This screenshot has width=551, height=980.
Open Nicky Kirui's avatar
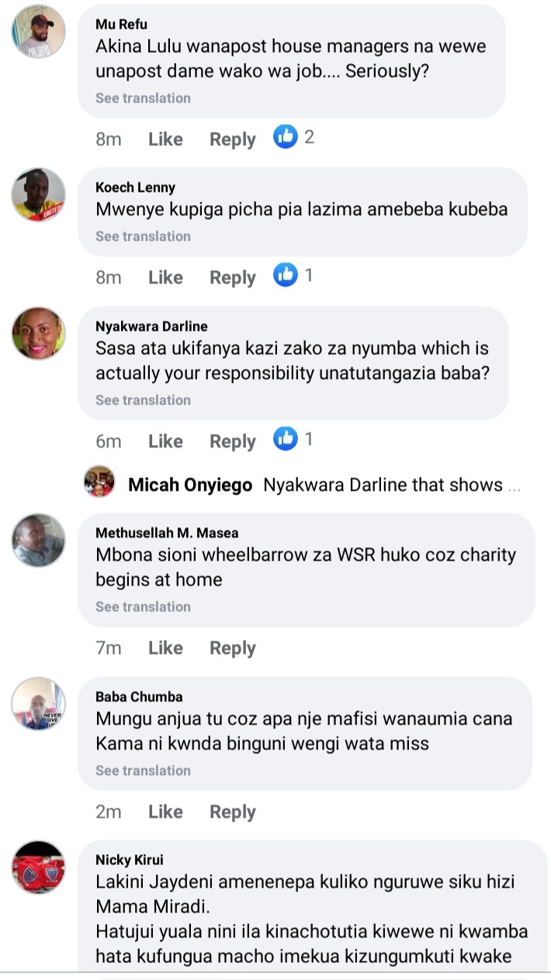tap(39, 867)
